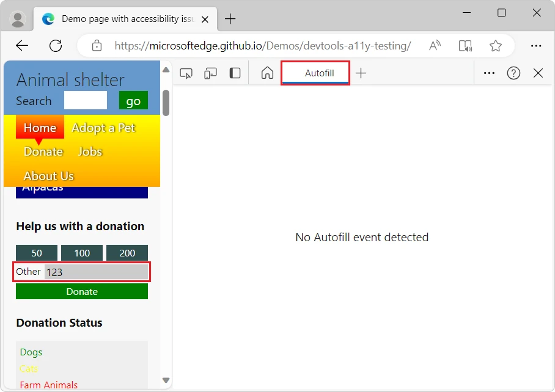This screenshot has height=392, width=555.
Task: Click the Help us with a donation heading
Action: point(80,226)
